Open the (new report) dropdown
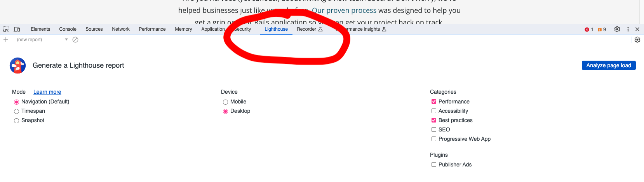Screen dimensions: 644x182 click(42, 40)
